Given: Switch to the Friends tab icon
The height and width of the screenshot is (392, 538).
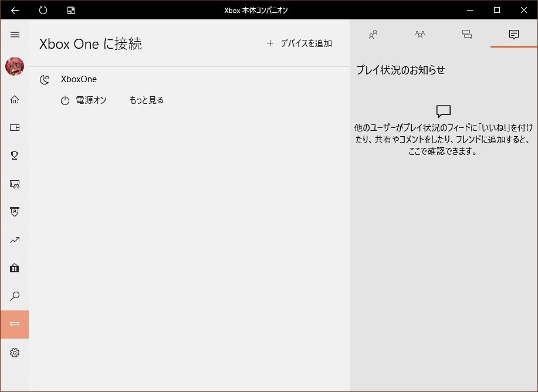Looking at the screenshot, I should pos(373,34).
